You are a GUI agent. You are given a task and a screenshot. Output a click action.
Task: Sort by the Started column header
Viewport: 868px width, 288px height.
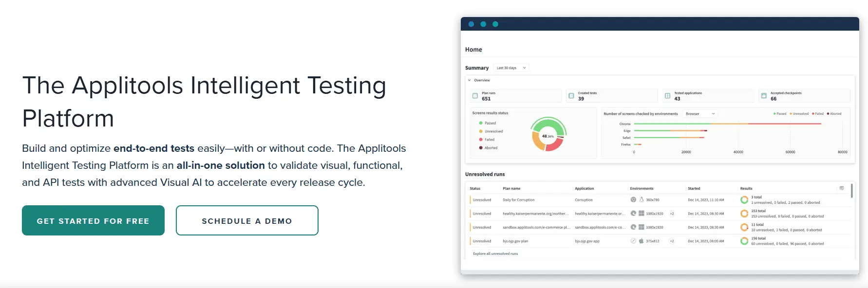694,188
